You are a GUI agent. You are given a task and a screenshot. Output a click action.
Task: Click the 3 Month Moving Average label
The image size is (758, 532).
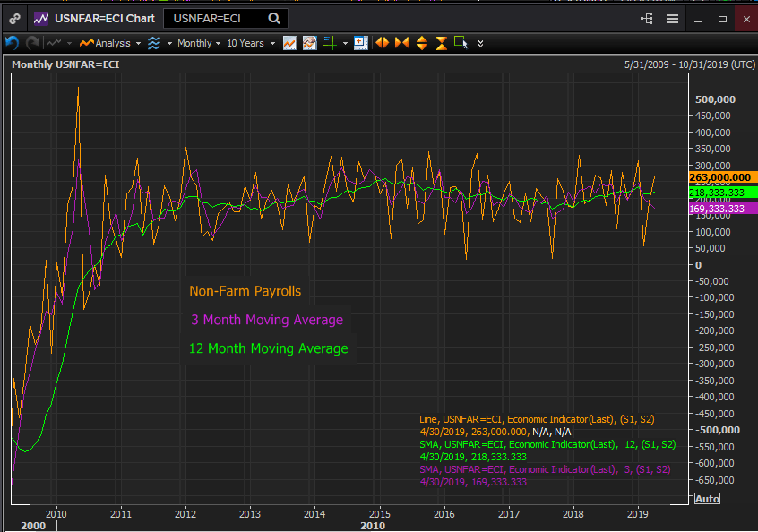[x=267, y=320]
